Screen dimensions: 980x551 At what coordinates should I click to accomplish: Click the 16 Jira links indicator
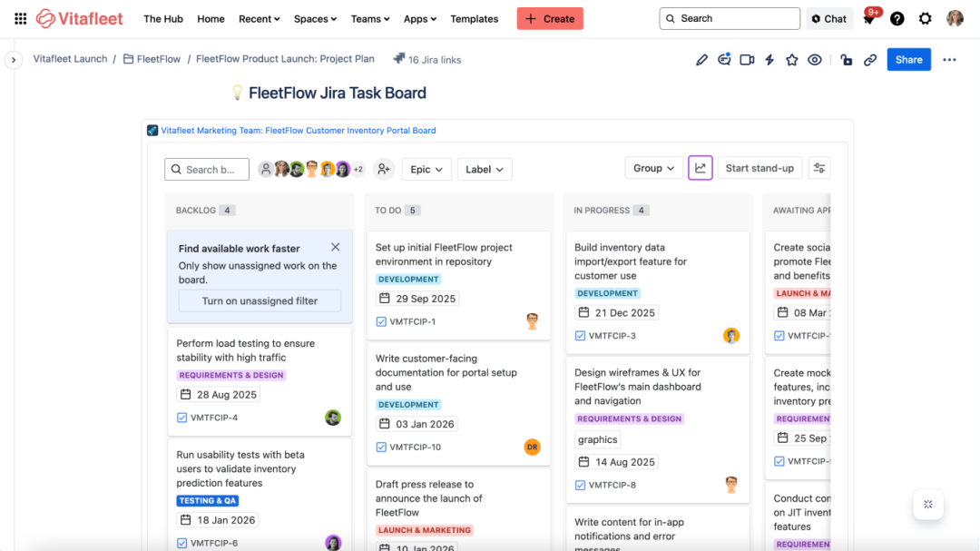click(x=427, y=59)
